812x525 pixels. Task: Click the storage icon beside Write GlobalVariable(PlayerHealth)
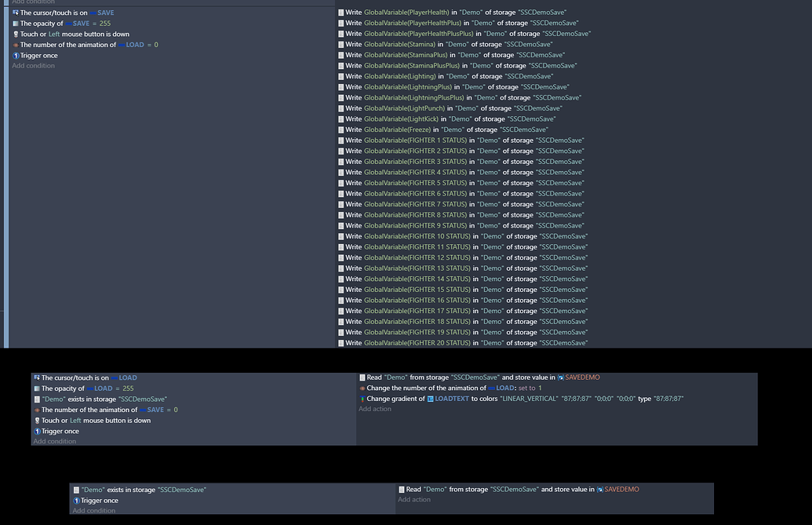[340, 13]
